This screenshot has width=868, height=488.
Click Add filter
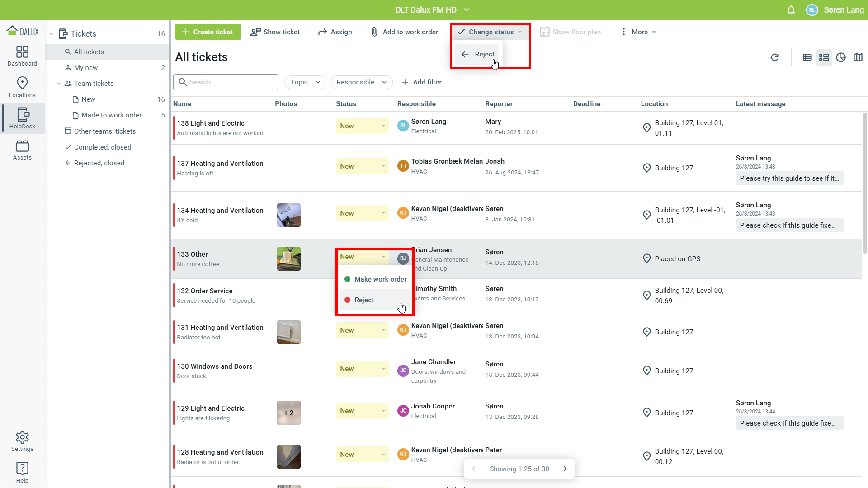pyautogui.click(x=421, y=82)
